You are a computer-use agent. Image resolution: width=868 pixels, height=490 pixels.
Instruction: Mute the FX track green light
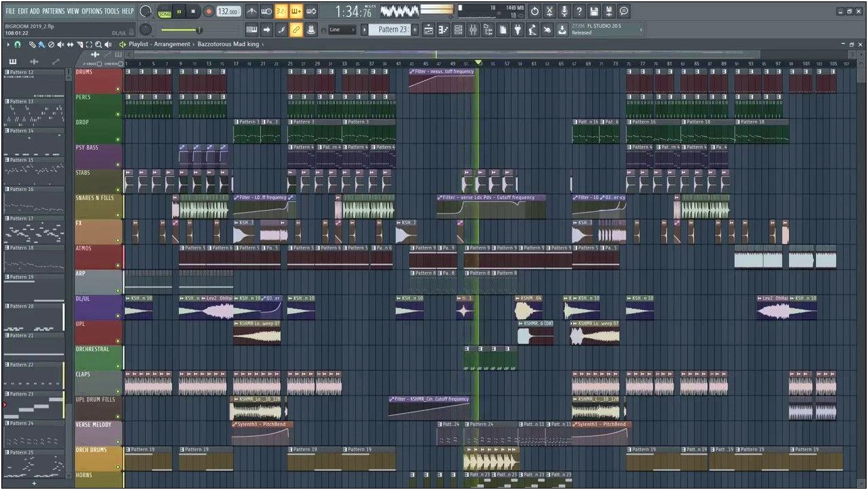coord(118,240)
